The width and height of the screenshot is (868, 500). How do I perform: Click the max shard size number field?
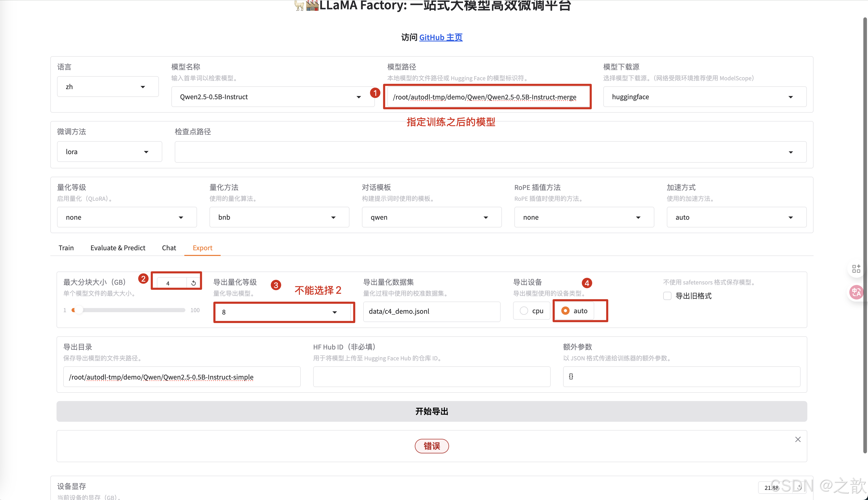[172, 283]
